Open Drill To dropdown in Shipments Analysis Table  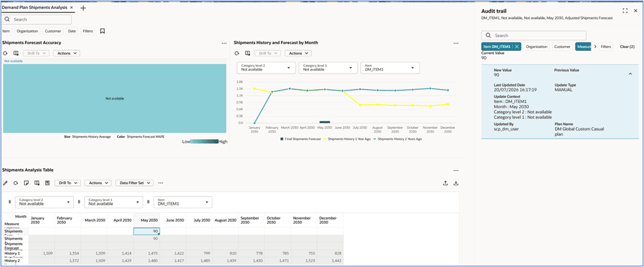coord(68,183)
